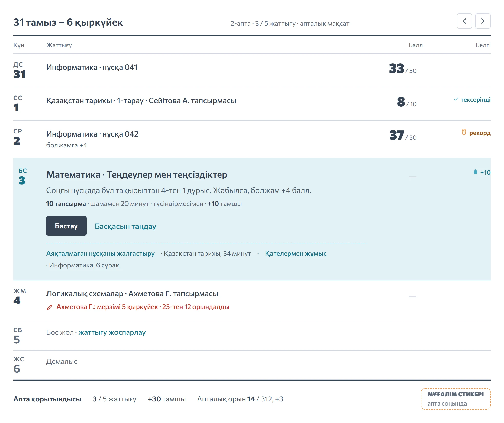The width and height of the screenshot is (504, 423).
Task: Open the жаттығу жоспарлау link on Saturday
Action: [112, 332]
